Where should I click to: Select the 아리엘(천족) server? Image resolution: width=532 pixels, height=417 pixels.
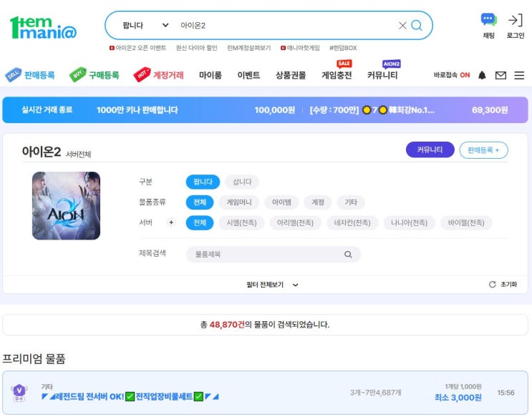[x=295, y=222]
